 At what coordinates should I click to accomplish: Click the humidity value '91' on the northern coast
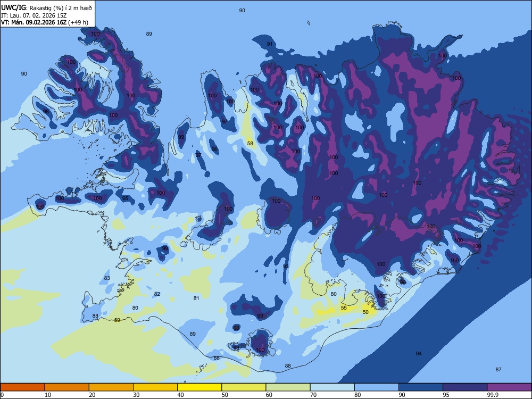270,44
